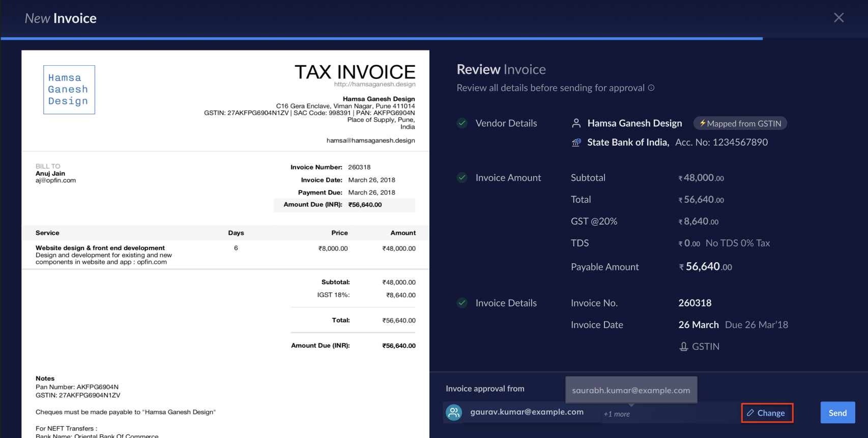Screen dimensions: 868x438
Task: Send the invoice for approval
Action: [x=837, y=413]
